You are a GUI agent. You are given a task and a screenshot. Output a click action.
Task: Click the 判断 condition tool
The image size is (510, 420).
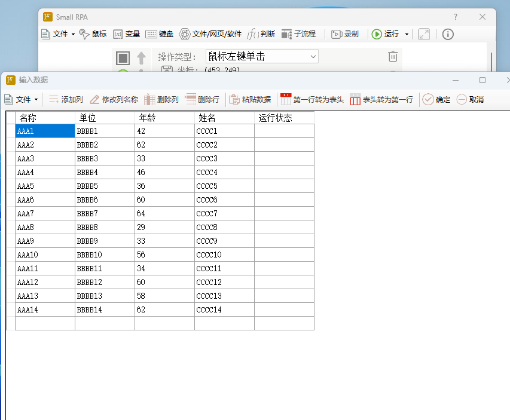tap(261, 34)
